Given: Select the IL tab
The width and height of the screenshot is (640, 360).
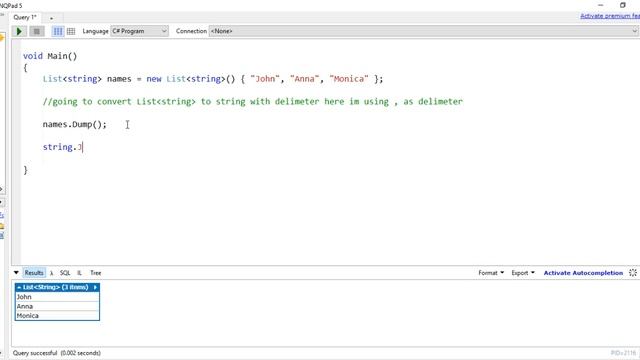Looking at the screenshot, I should (x=79, y=273).
